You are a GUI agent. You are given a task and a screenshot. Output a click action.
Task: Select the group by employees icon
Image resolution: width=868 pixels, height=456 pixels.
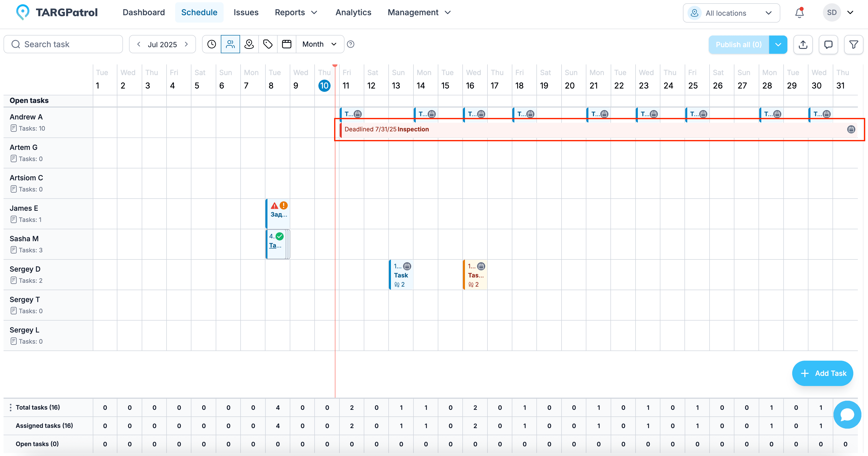[230, 44]
